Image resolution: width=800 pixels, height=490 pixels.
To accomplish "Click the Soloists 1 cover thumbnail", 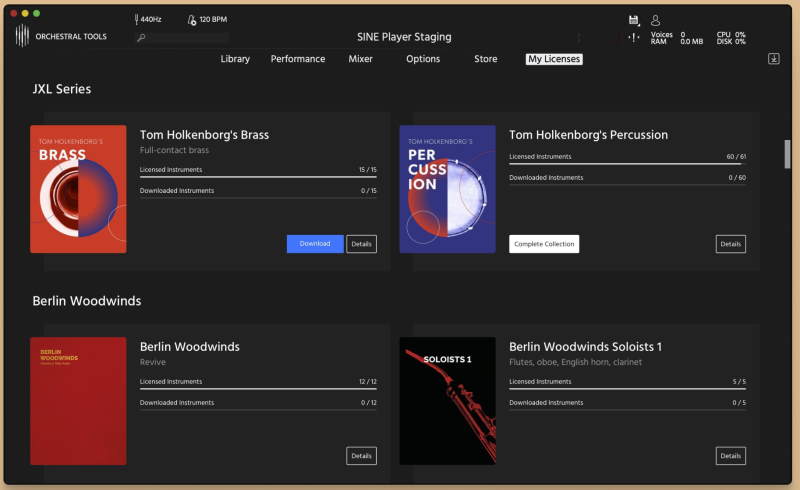I will point(447,401).
